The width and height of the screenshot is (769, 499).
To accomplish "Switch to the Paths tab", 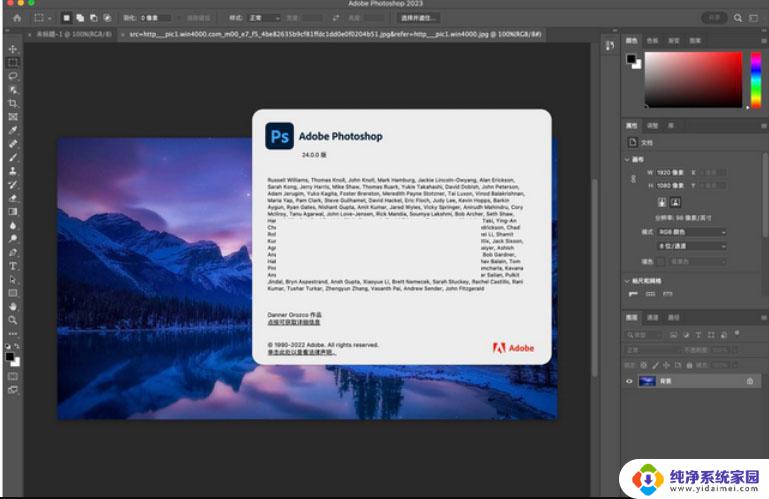I will pyautogui.click(x=673, y=317).
